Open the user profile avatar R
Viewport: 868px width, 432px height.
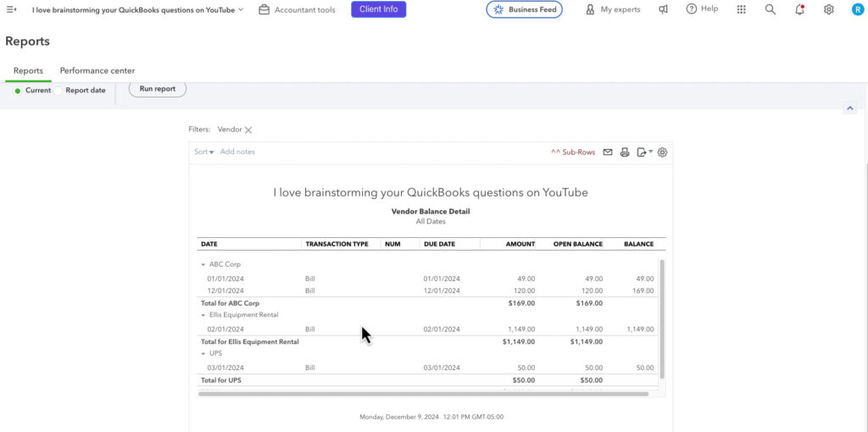tap(858, 9)
